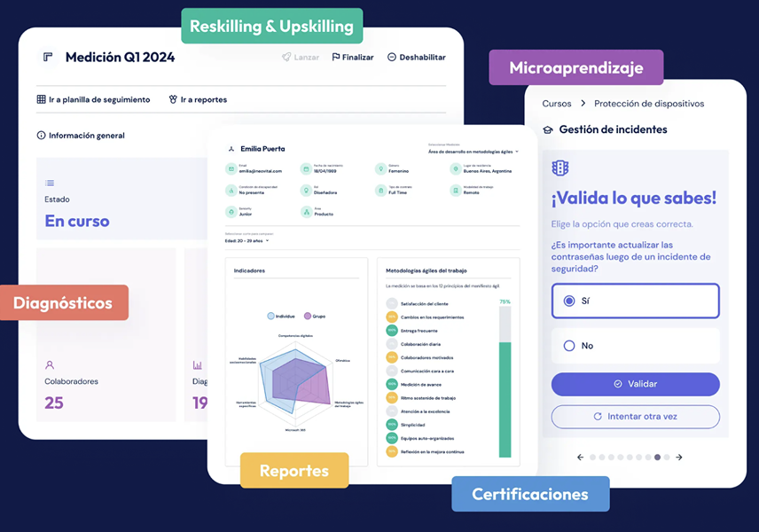
Task: Click Reflexión en la mejora continua text
Action: [433, 451]
